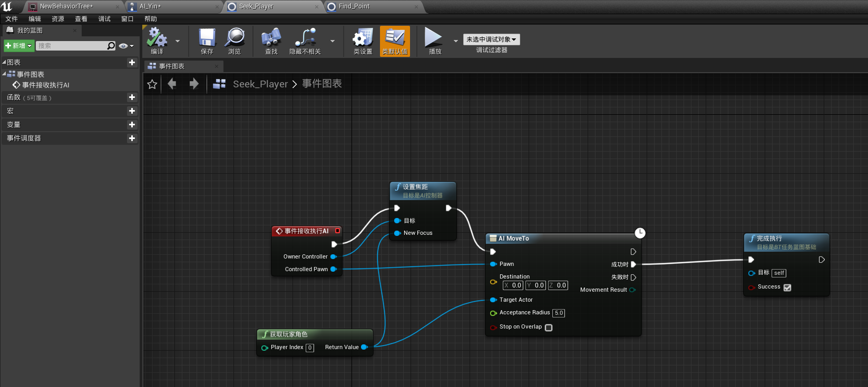868x387 pixels.
Task: Add a new graph with plus icon
Action: coord(132,62)
